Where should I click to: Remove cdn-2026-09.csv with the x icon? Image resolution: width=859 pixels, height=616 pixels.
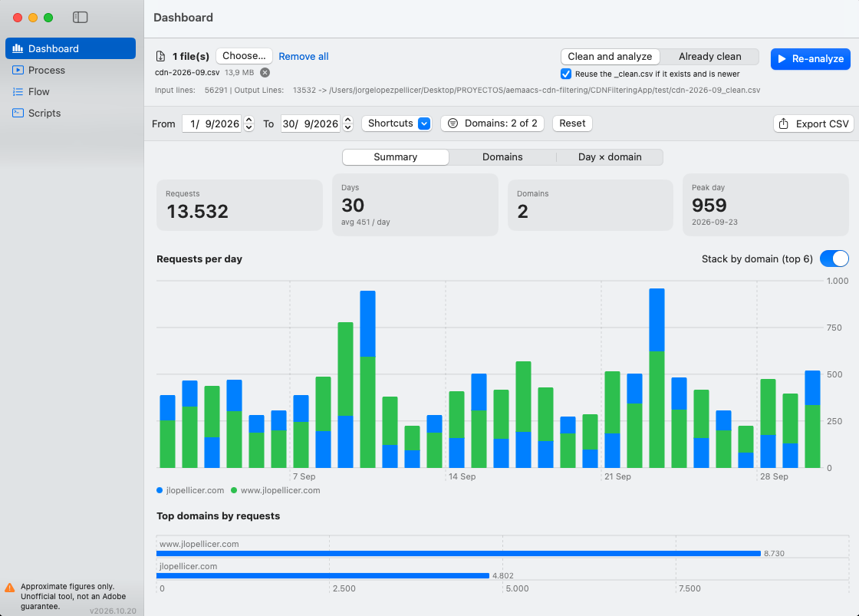coord(265,72)
